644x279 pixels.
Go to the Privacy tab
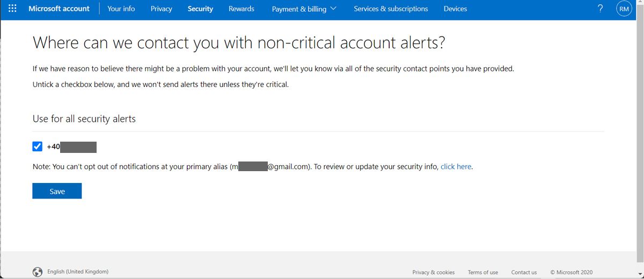pyautogui.click(x=162, y=9)
